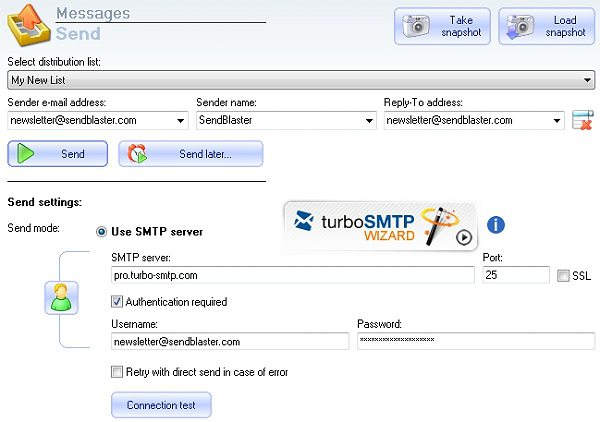Click Load snapshot button
This screenshot has height=422, width=600.
(x=546, y=26)
